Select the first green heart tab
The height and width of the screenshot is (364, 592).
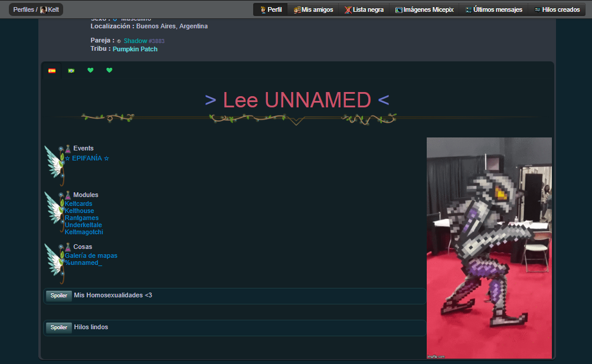[x=90, y=70]
